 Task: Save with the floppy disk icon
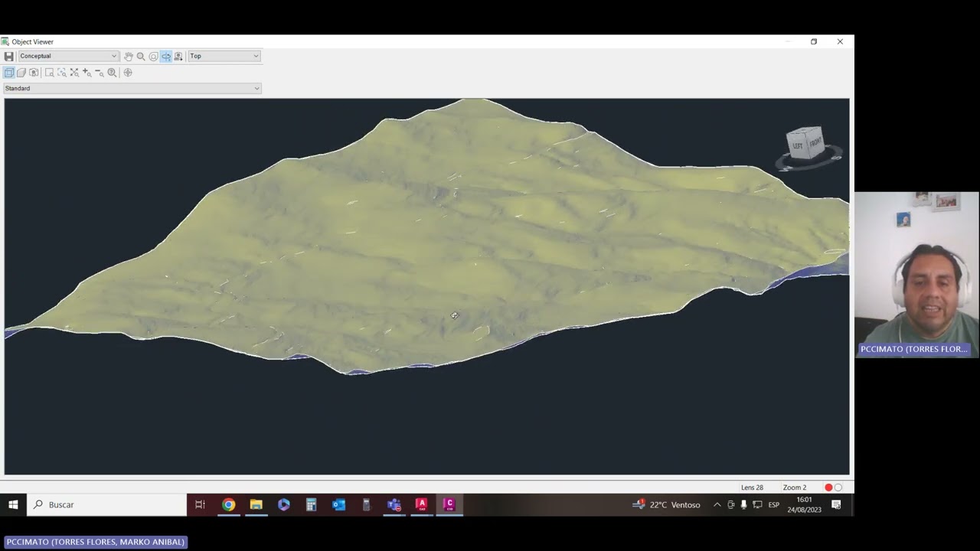[8, 56]
